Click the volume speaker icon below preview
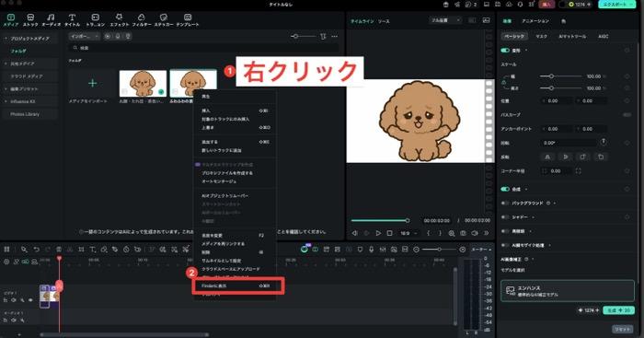 click(x=475, y=233)
